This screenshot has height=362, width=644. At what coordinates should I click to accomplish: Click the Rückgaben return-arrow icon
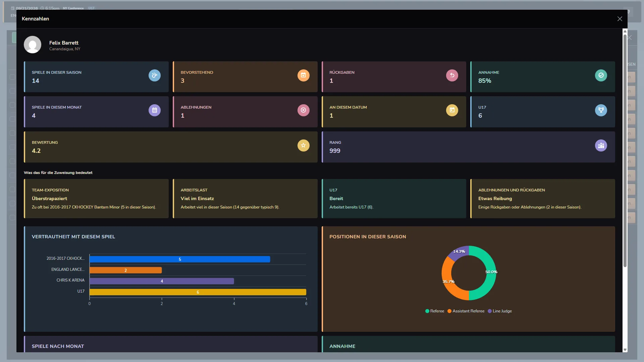pyautogui.click(x=452, y=75)
